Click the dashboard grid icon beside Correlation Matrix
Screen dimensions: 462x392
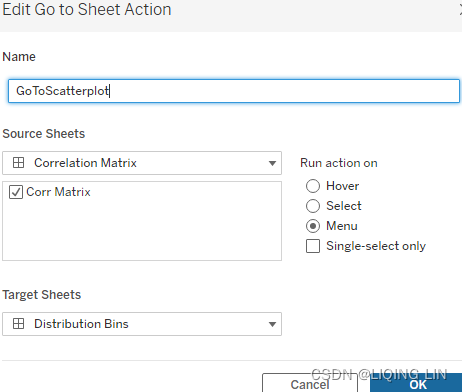coord(18,163)
